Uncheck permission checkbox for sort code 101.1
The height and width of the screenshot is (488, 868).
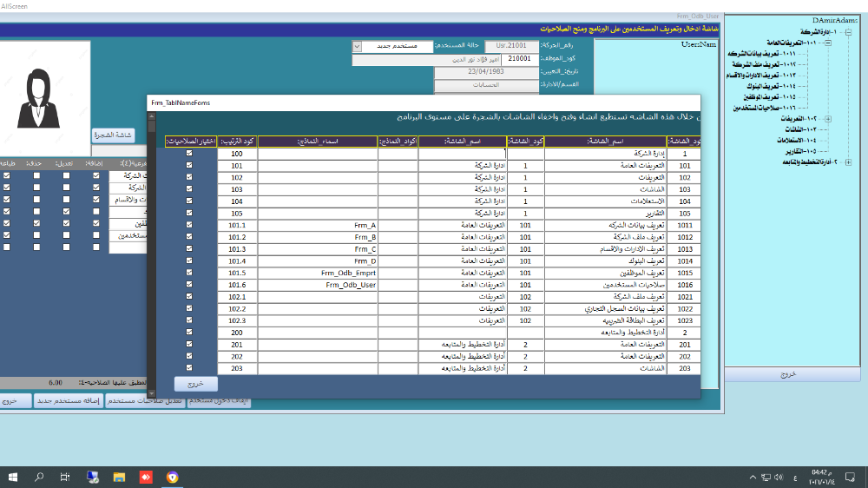tap(189, 225)
